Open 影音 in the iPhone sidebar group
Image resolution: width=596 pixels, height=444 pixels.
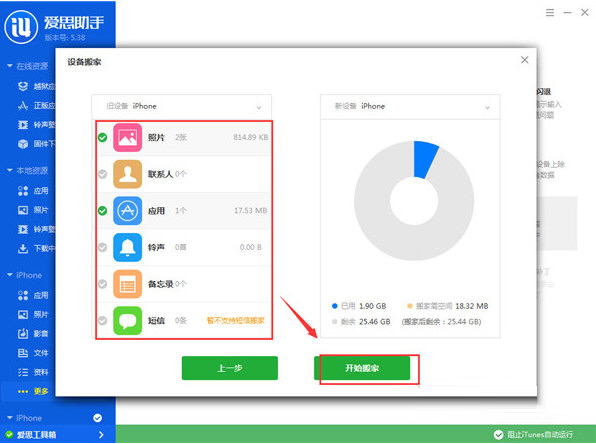33,333
